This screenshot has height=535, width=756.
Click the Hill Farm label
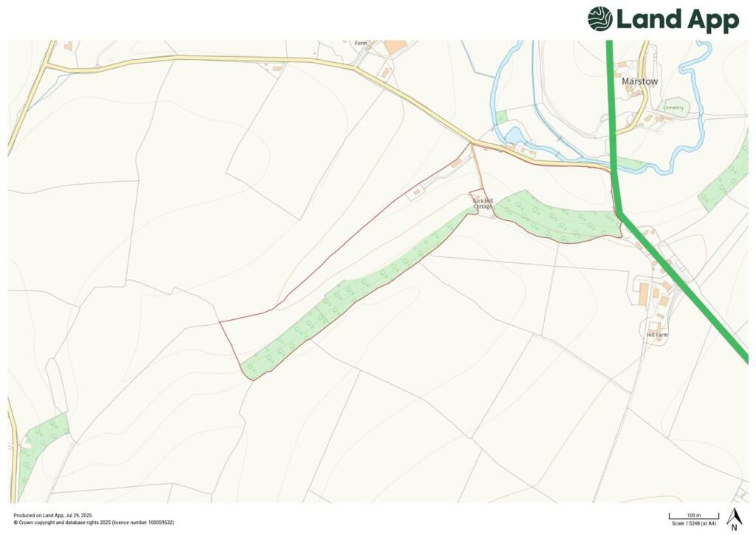point(657,335)
